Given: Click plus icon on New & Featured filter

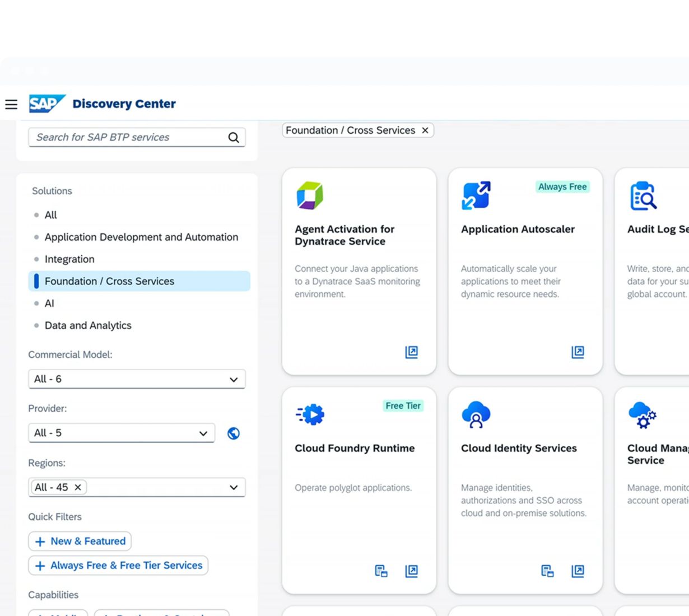Looking at the screenshot, I should coord(40,542).
